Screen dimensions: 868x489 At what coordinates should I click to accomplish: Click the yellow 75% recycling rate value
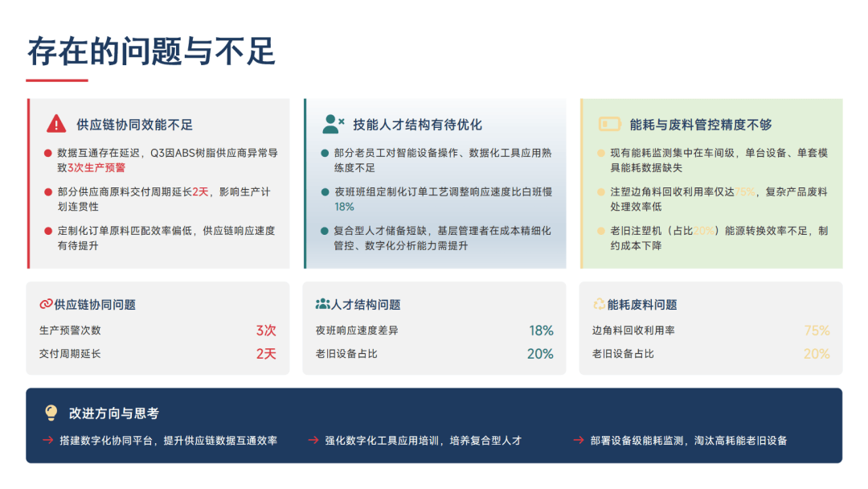[817, 331]
